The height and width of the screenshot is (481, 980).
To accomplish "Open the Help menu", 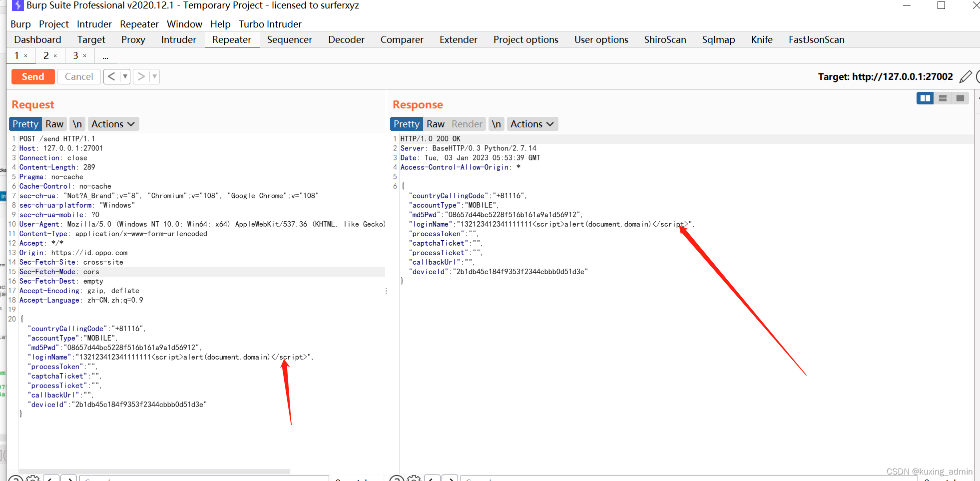I will pos(220,24).
